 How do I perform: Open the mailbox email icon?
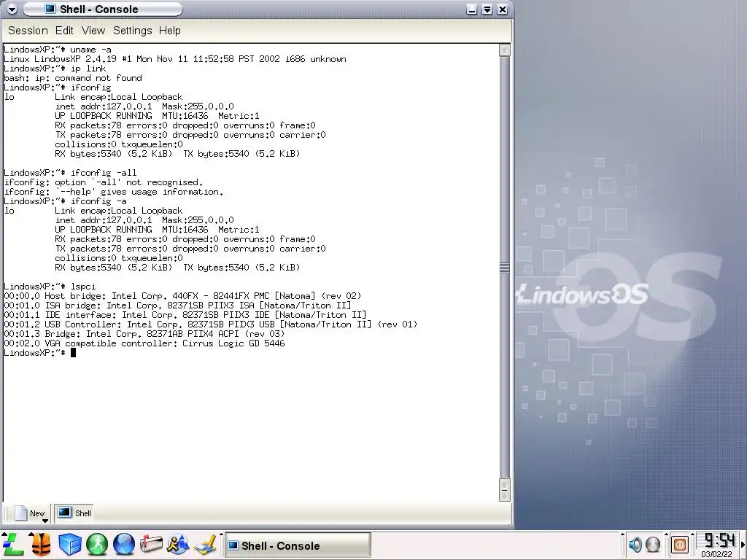pyautogui.click(x=151, y=544)
